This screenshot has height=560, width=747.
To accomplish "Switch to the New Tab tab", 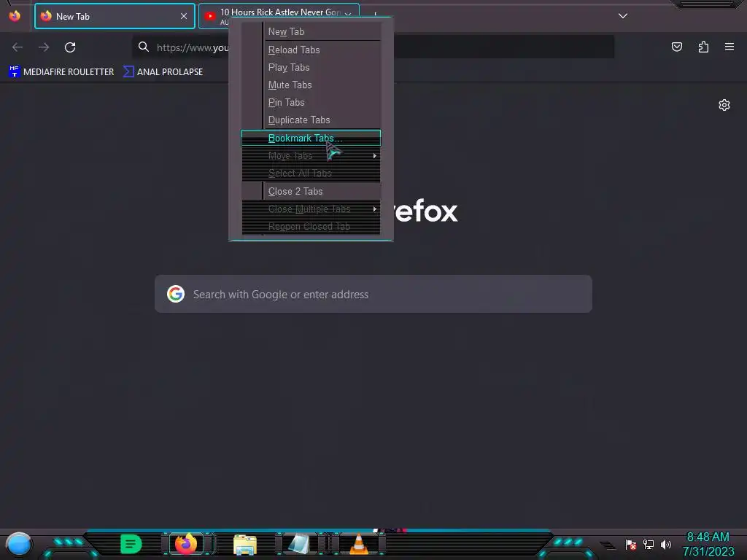I will tap(115, 16).
